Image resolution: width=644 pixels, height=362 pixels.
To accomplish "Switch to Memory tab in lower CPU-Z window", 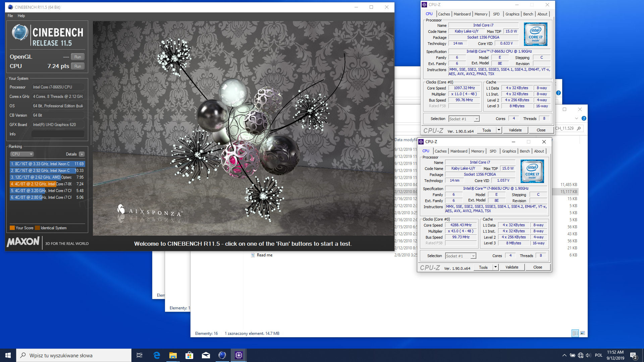I will [478, 151].
